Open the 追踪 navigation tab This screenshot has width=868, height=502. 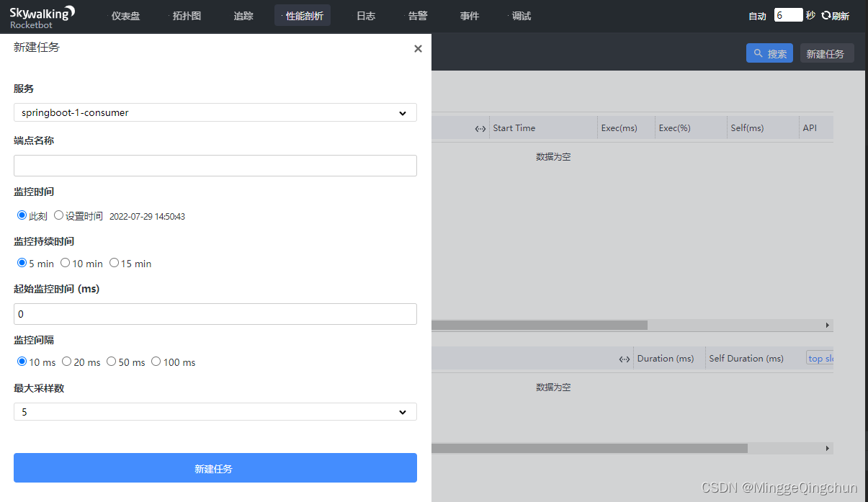coord(243,16)
